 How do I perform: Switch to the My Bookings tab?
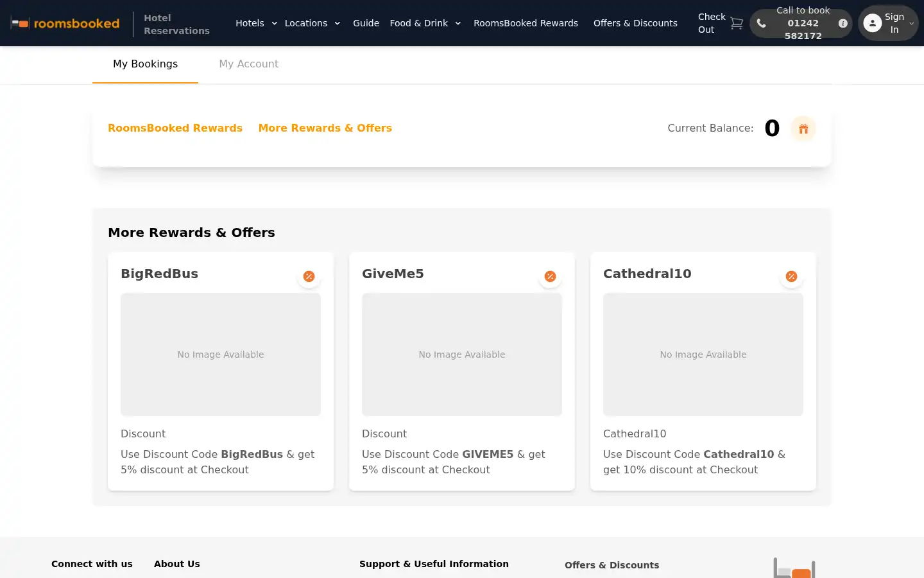[145, 64]
